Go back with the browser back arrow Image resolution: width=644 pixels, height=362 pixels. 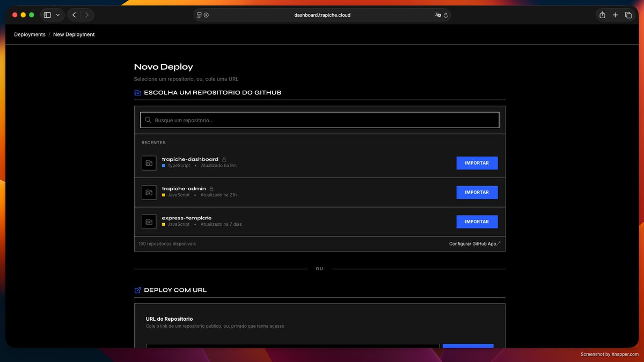74,15
